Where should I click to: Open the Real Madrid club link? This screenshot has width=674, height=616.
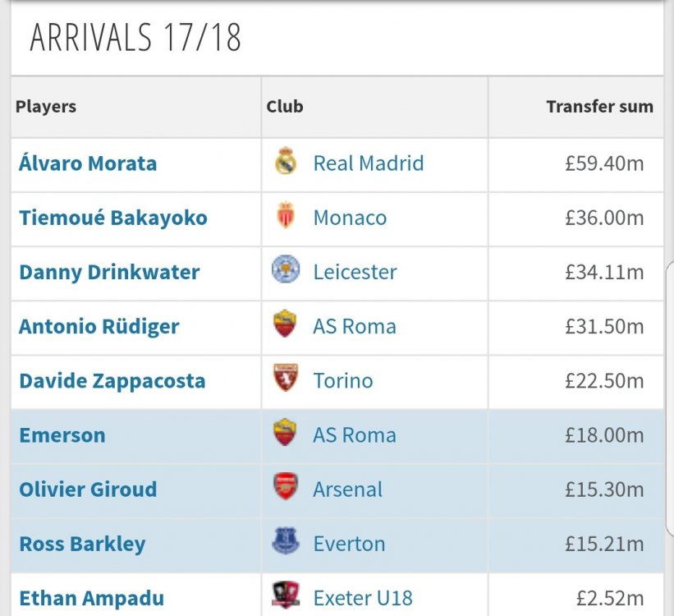369,163
